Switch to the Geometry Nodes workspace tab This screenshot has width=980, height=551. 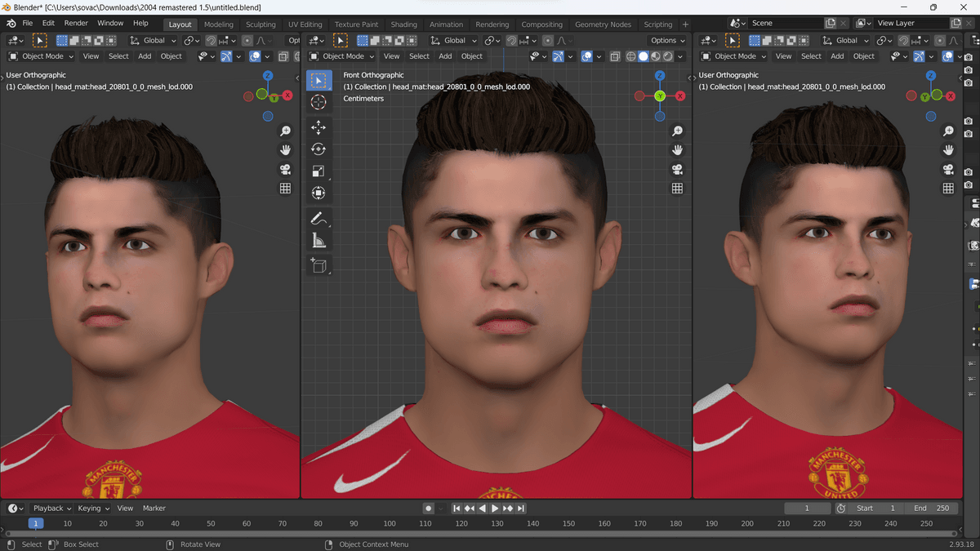603,24
